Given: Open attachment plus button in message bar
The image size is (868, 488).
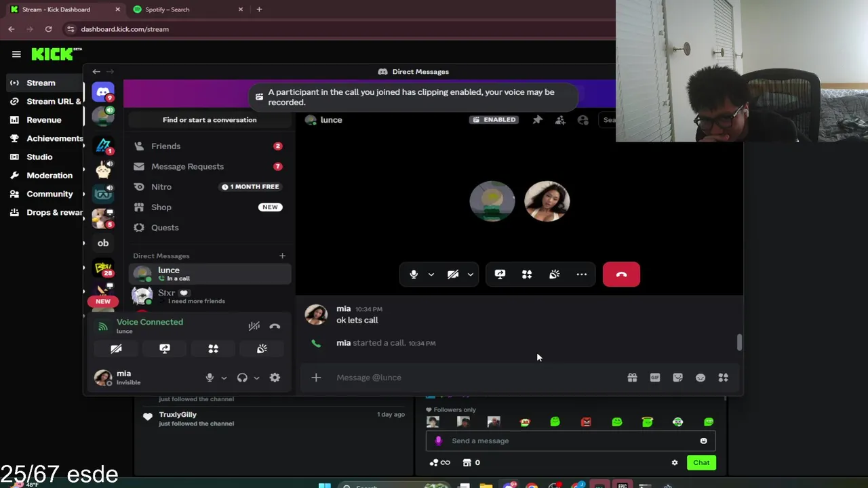Looking at the screenshot, I should tap(316, 378).
